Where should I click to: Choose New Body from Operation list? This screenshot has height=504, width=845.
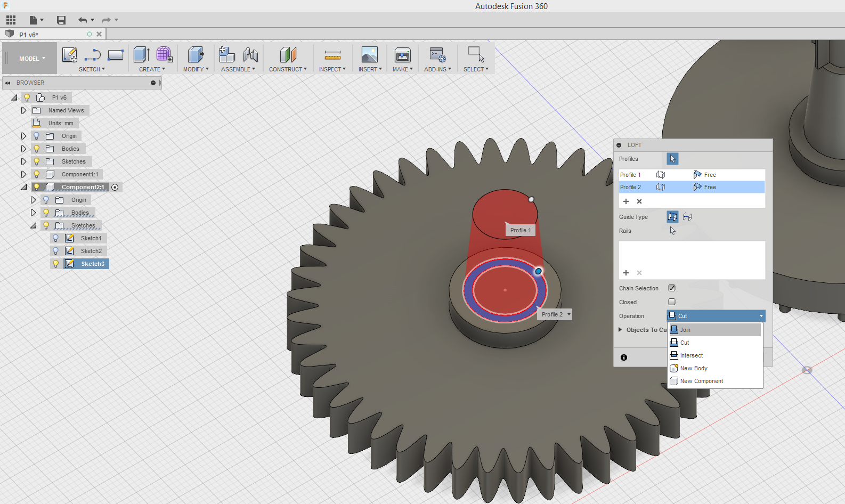pos(715,368)
